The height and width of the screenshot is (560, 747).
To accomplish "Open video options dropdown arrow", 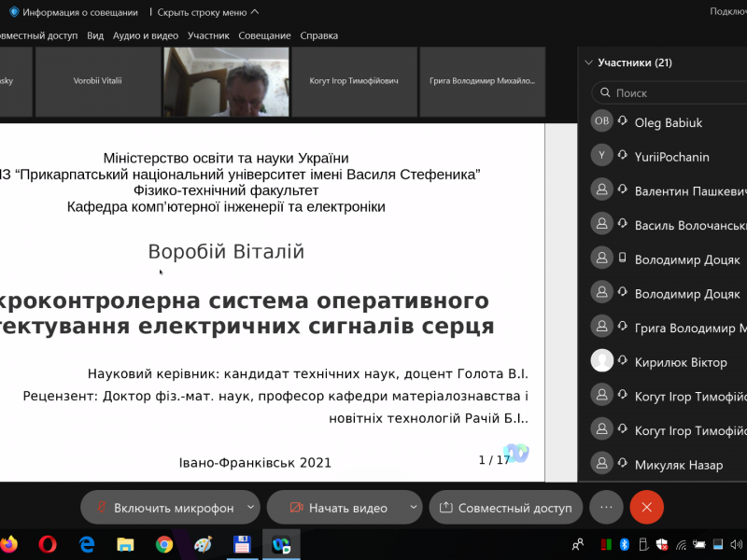I will click(x=414, y=508).
